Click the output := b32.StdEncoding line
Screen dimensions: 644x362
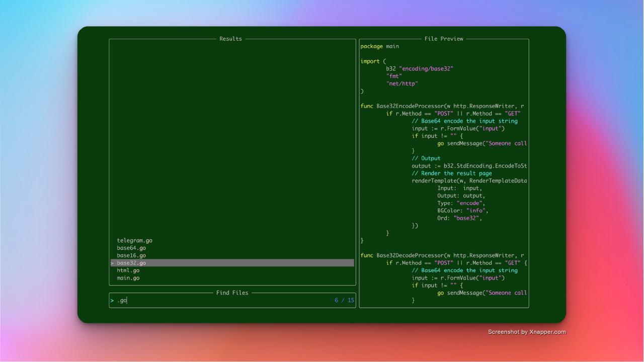469,166
